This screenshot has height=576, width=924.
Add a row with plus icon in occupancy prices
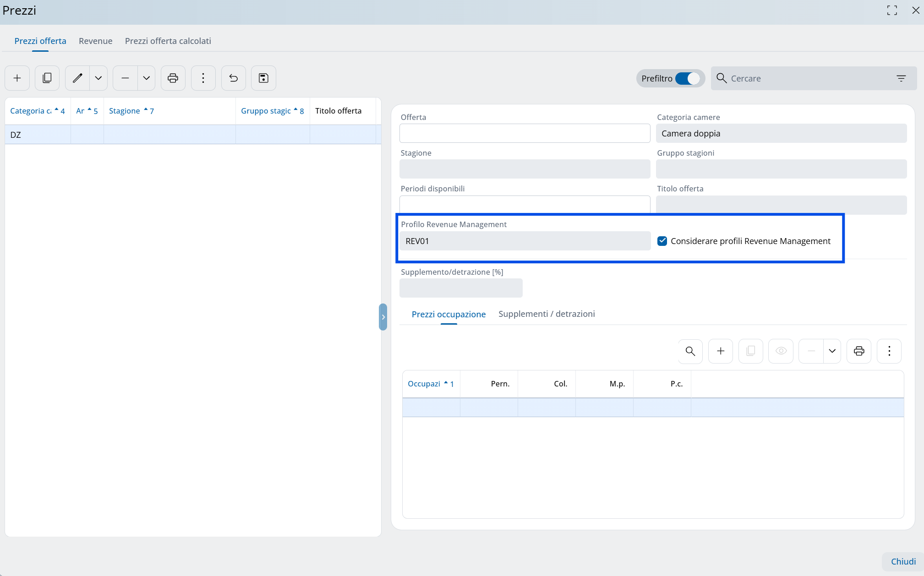click(721, 351)
